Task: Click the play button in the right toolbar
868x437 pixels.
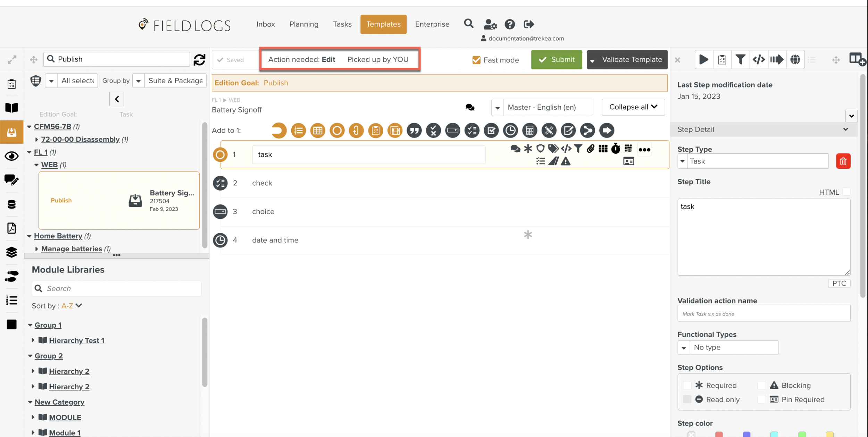Action: (x=703, y=60)
